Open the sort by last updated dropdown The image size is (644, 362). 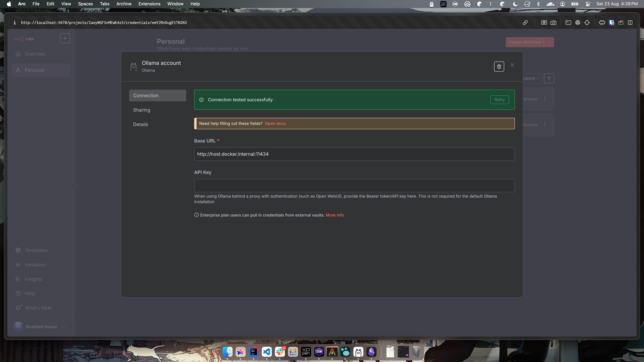coord(529,78)
